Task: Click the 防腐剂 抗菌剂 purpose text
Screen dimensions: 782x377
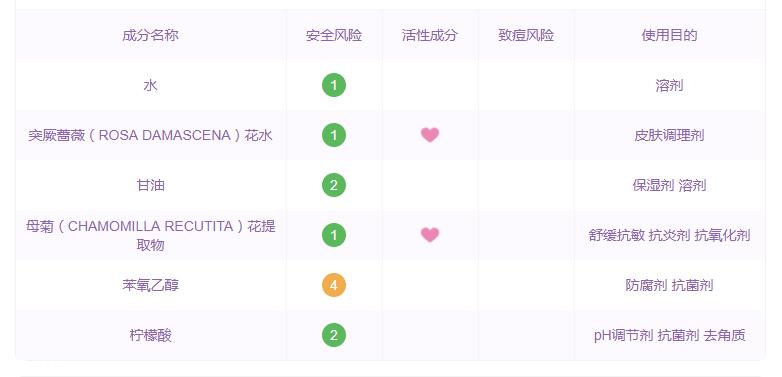Action: point(669,285)
